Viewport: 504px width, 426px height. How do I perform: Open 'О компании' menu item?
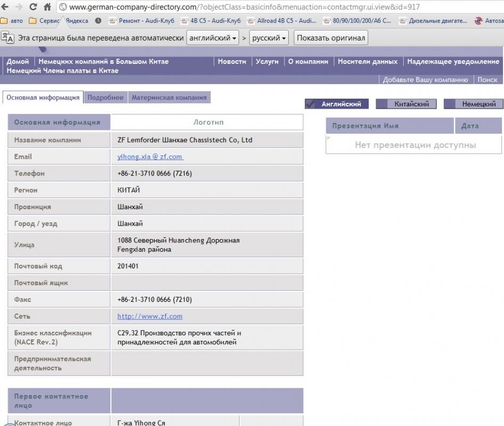pos(308,61)
